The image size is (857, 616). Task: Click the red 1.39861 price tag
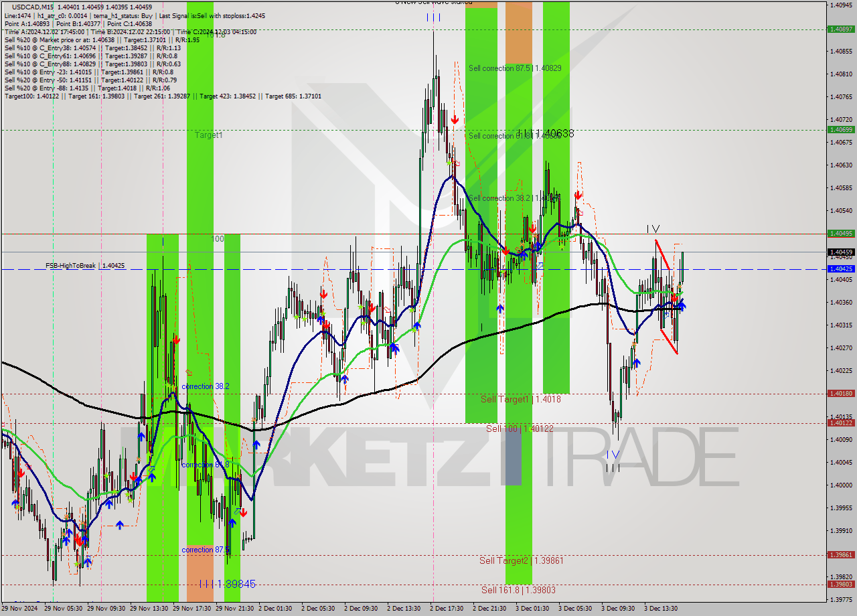pos(841,555)
